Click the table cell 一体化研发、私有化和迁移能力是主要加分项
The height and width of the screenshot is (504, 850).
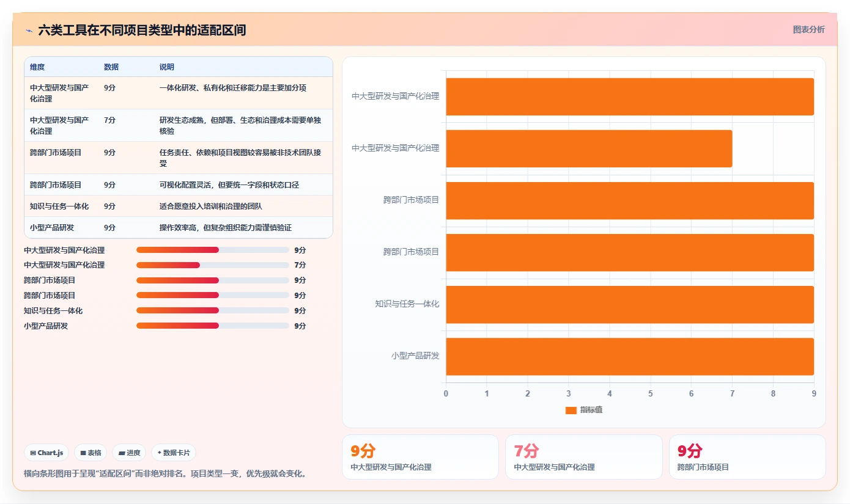click(x=233, y=87)
